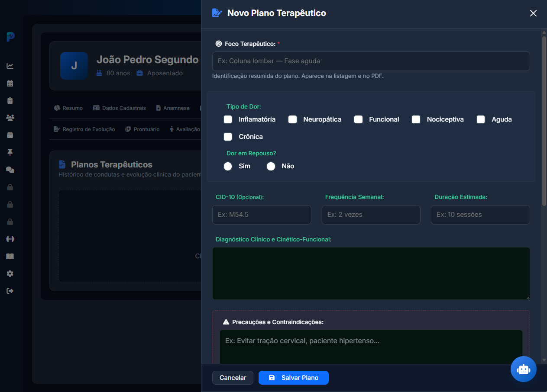Click the box package sidebar icon
This screenshot has width=547, height=392.
(x=10, y=135)
